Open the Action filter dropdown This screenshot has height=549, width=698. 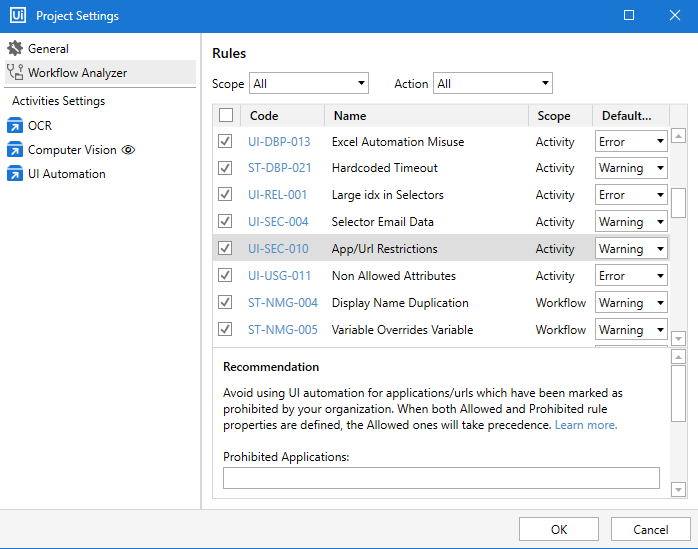tap(493, 84)
